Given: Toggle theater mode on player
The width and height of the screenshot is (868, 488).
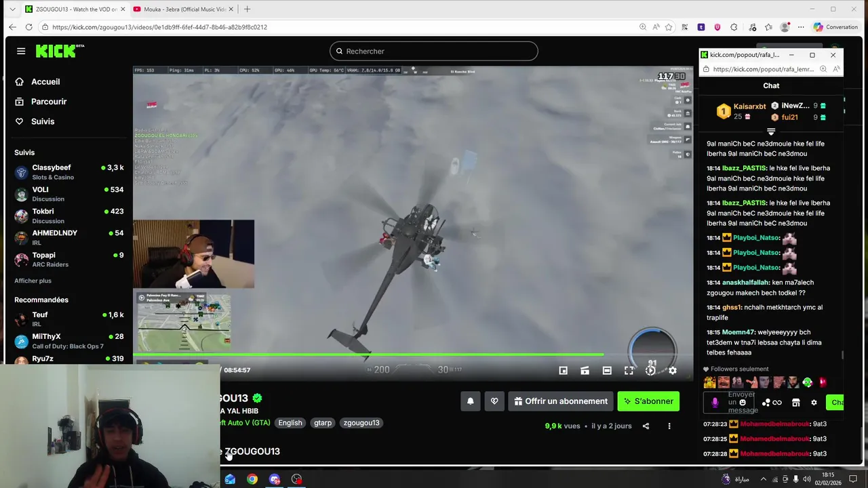Looking at the screenshot, I should (607, 370).
